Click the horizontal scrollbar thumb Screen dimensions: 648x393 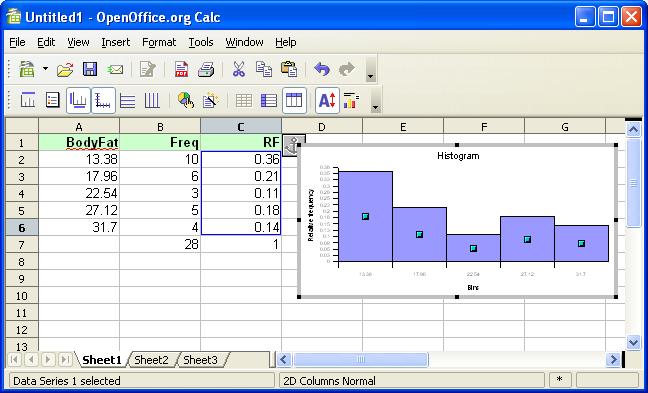click(x=361, y=360)
